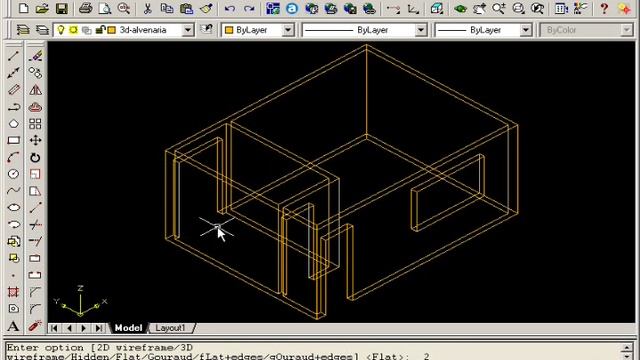The image size is (640, 360).
Task: Open the color control ByLayer dropdown arrow
Action: [x=288, y=30]
